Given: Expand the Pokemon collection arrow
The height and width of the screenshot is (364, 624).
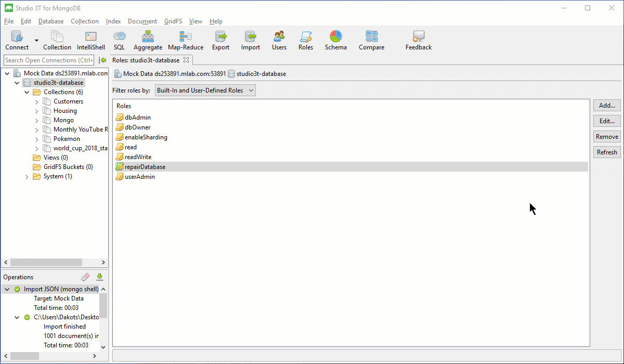Looking at the screenshot, I should tap(37, 139).
